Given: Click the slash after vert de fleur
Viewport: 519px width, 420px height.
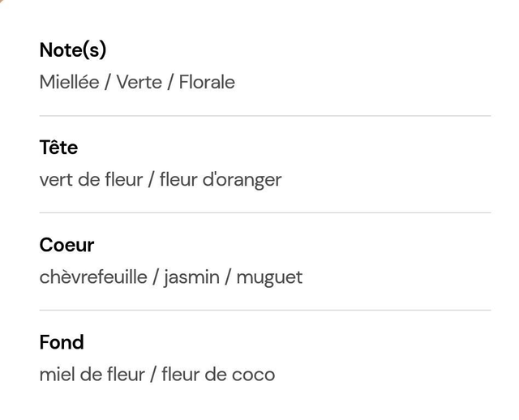Looking at the screenshot, I should [152, 180].
